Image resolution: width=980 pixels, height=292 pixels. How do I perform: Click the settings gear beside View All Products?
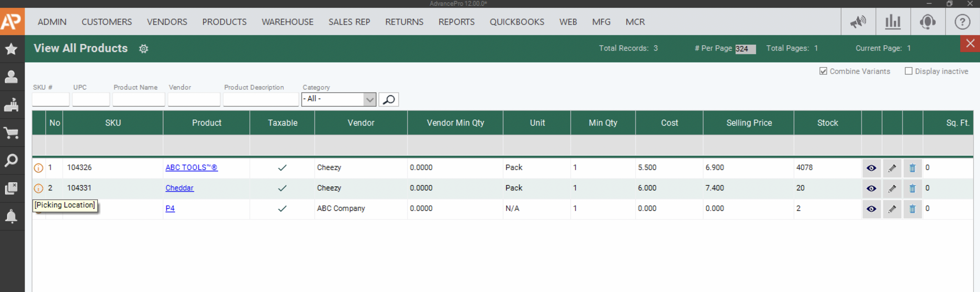(x=143, y=49)
